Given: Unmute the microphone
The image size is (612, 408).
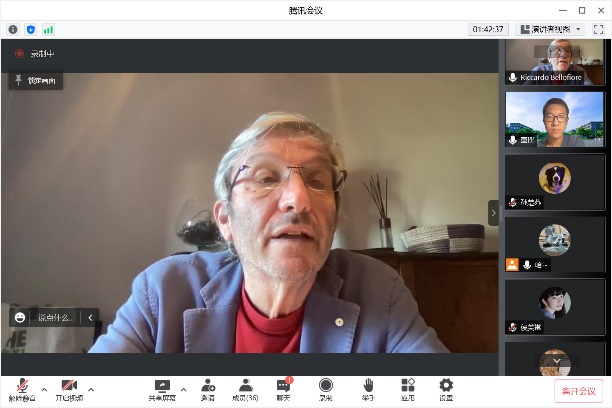Looking at the screenshot, I should click(22, 389).
